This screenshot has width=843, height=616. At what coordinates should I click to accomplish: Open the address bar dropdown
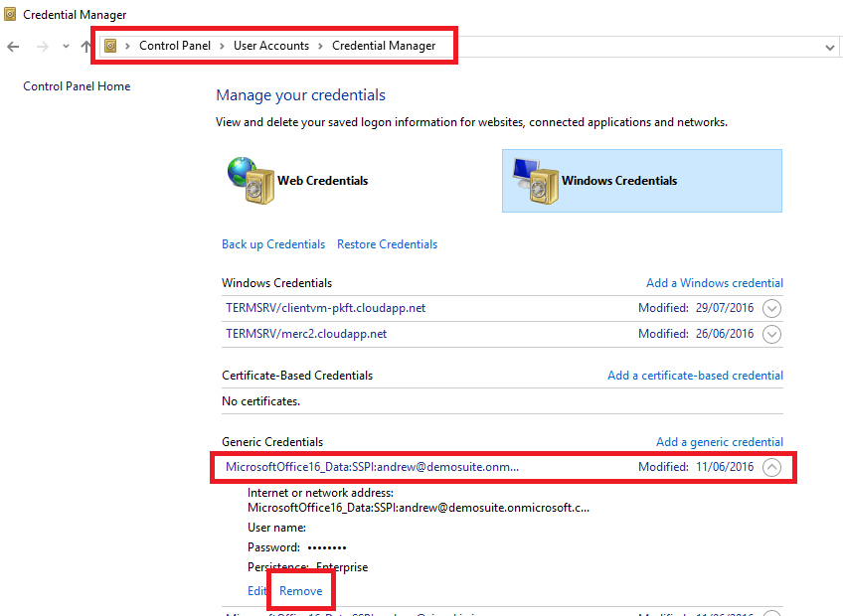tap(829, 46)
